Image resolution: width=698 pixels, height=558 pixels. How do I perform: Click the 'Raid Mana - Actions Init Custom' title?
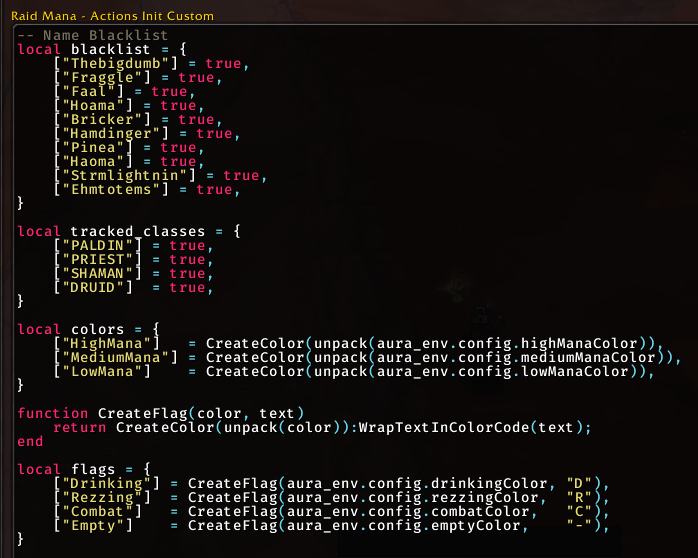pos(112,17)
